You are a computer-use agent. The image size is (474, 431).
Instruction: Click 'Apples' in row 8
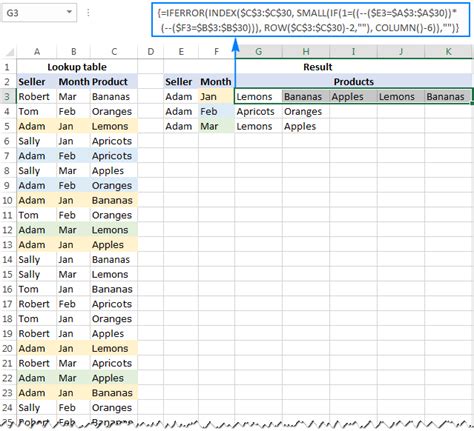(108, 171)
